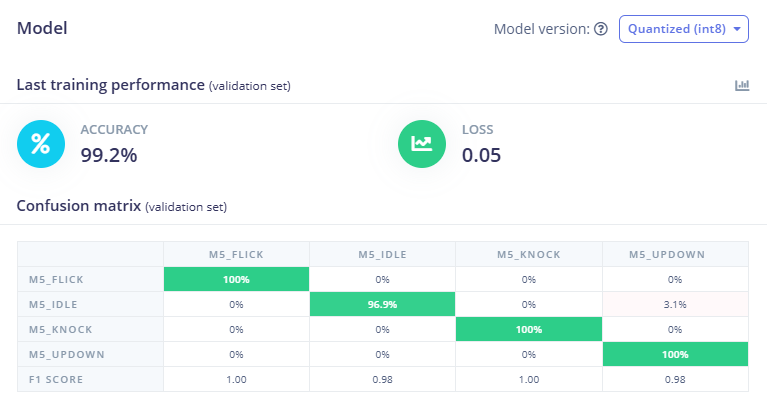Click the F1 score 1.00 under M5_KNOCK

click(529, 379)
